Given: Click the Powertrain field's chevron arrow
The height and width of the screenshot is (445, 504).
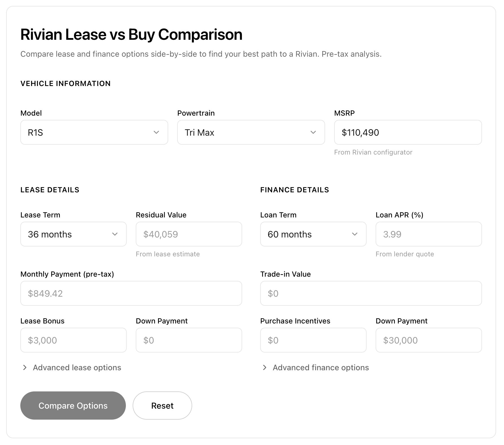Looking at the screenshot, I should pyautogui.click(x=313, y=132).
